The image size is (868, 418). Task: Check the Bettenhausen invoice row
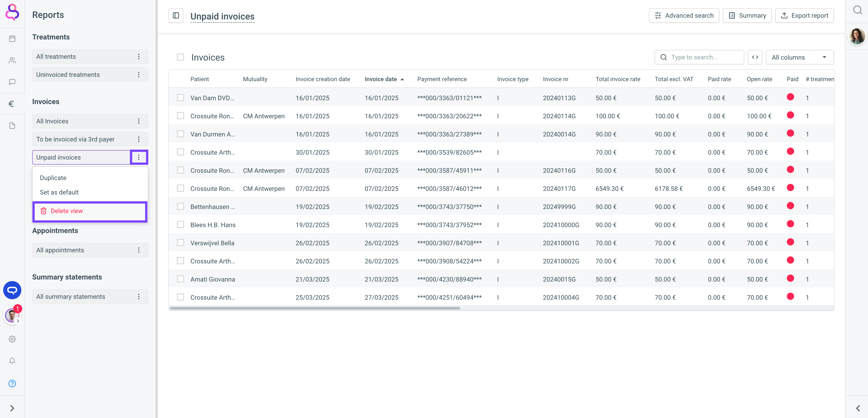pos(181,207)
